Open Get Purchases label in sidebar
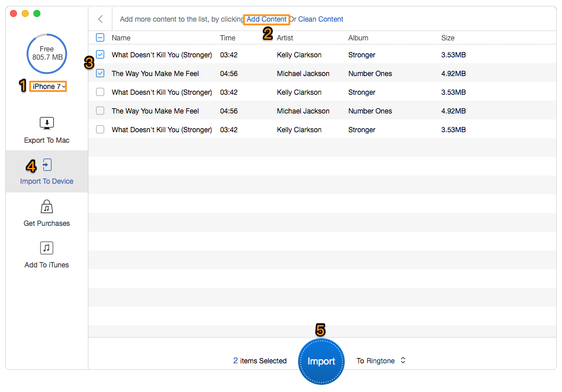 pos(47,223)
